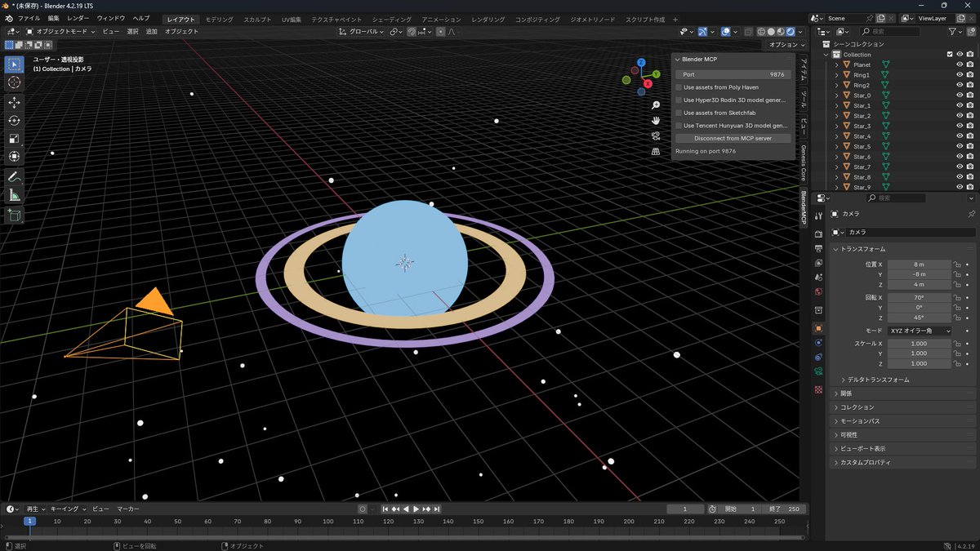
Task: Open the Global (グローバル) orientation dropdown
Action: tap(361, 31)
